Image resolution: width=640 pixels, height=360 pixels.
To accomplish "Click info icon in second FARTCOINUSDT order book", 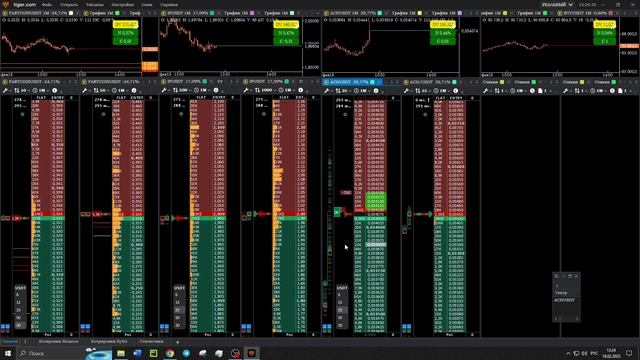I will click(134, 90).
